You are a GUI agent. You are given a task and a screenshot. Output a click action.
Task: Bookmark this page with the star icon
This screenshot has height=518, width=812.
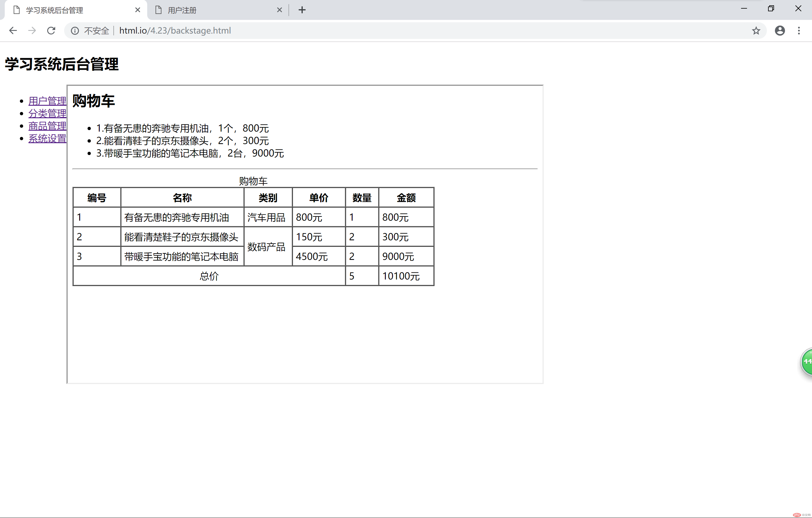(756, 31)
